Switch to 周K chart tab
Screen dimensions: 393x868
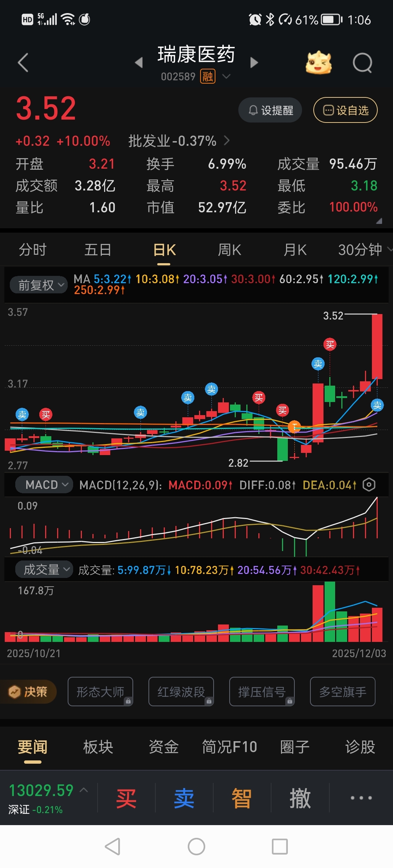[x=229, y=250]
